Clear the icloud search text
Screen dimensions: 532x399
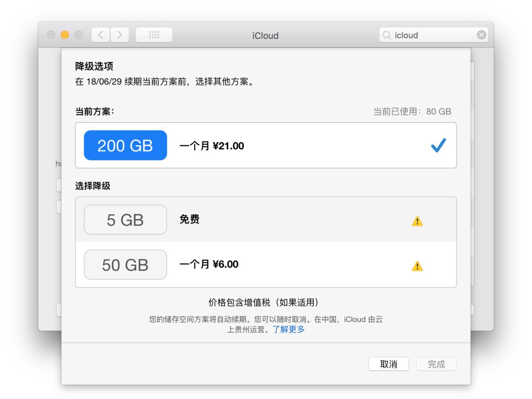click(481, 35)
